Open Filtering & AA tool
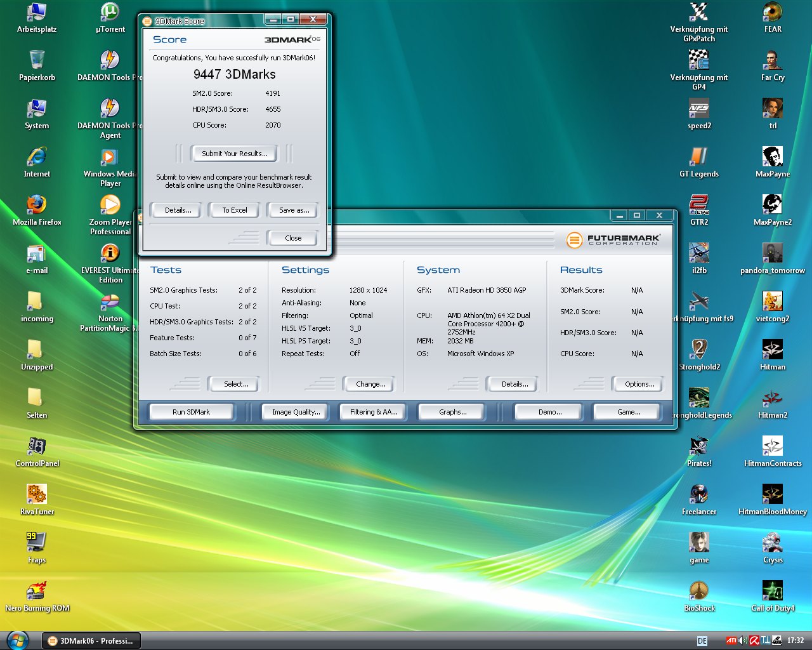The image size is (812, 650). (374, 412)
